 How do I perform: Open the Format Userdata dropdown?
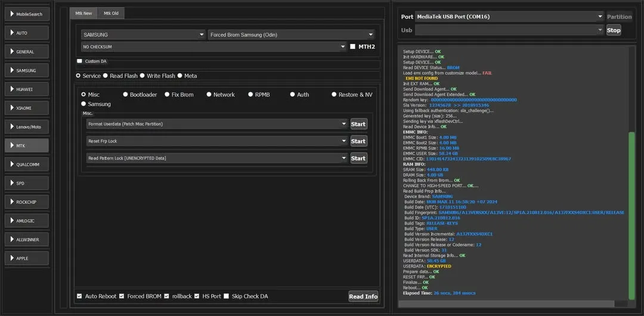[x=217, y=123]
